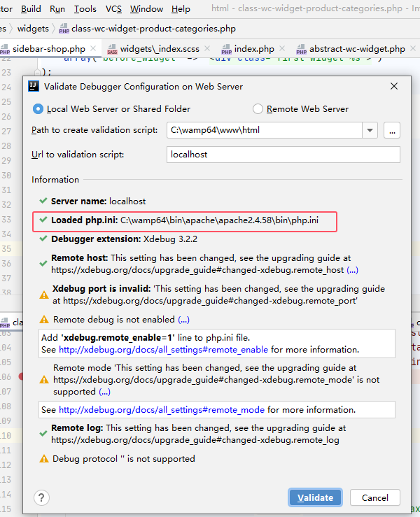Screen dimensions: 420x517
Task: Click the Path to create validation script field
Action: tap(265, 130)
